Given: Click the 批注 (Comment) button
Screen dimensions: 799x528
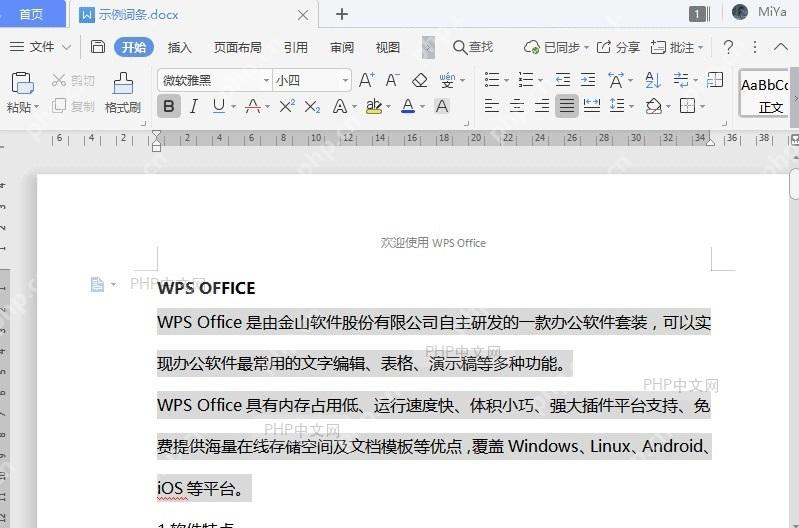Looking at the screenshot, I should (x=677, y=47).
